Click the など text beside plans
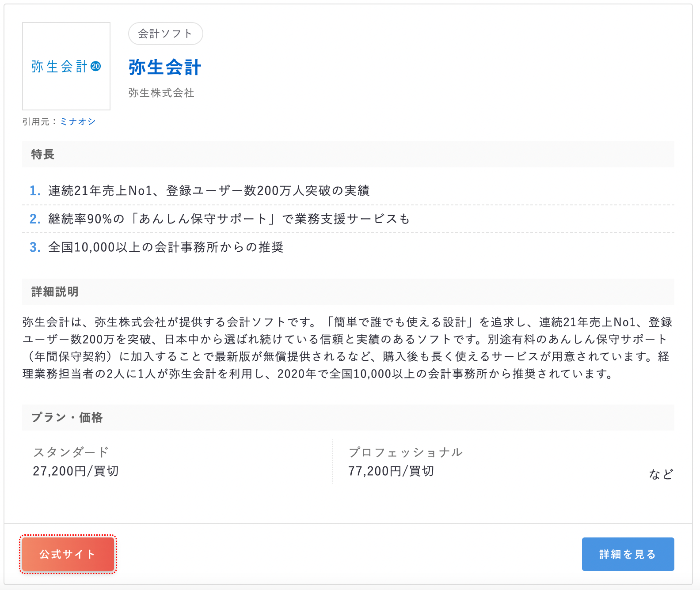The height and width of the screenshot is (590, 700). click(661, 474)
